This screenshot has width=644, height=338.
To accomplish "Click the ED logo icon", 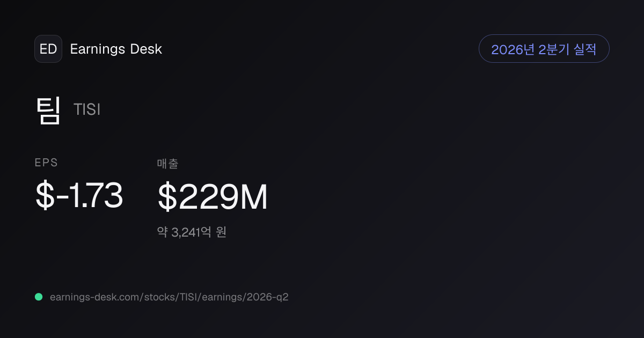I will 48,49.
